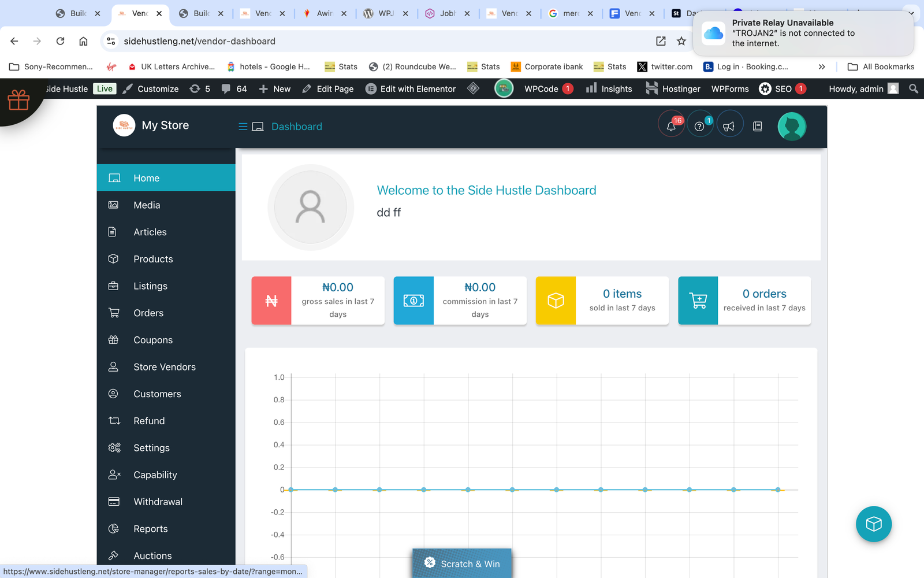Open the enquiry question mark icon
Viewport: 924px width, 578px height.
[x=699, y=126]
